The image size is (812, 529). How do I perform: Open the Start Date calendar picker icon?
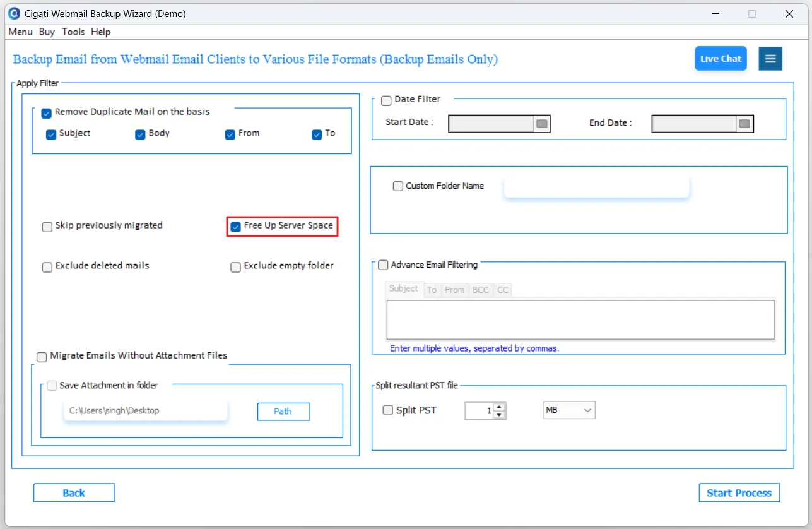point(542,124)
